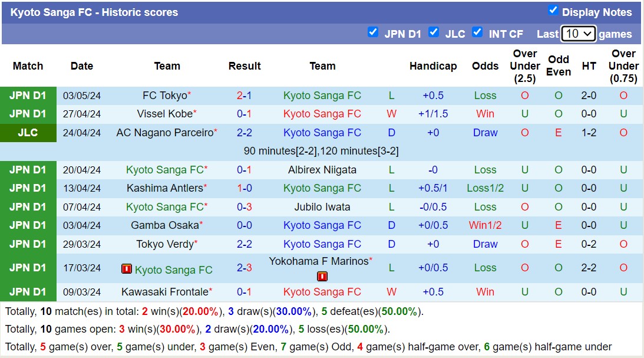Click red card icon beside Kyoto Sanga FC
644x358 pixels.
126,268
